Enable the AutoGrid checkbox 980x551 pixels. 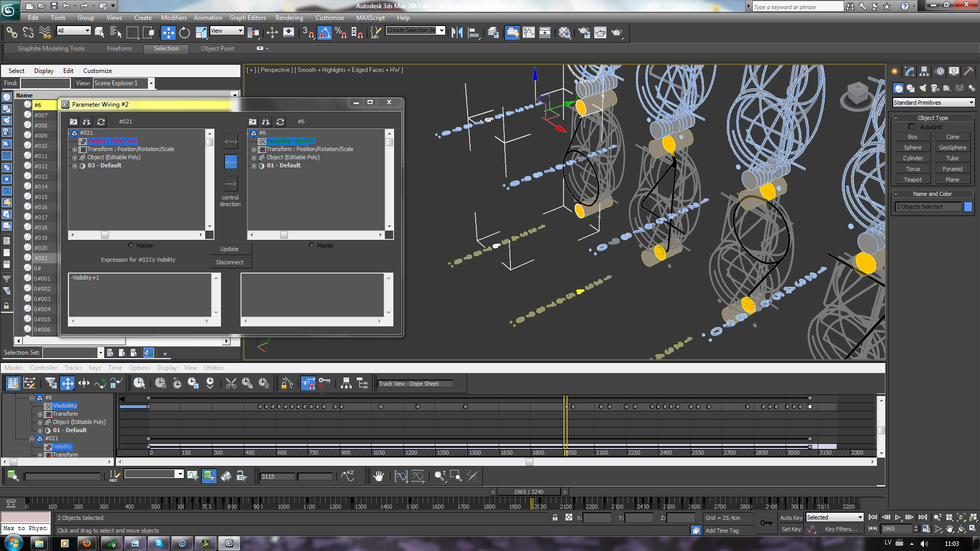912,127
